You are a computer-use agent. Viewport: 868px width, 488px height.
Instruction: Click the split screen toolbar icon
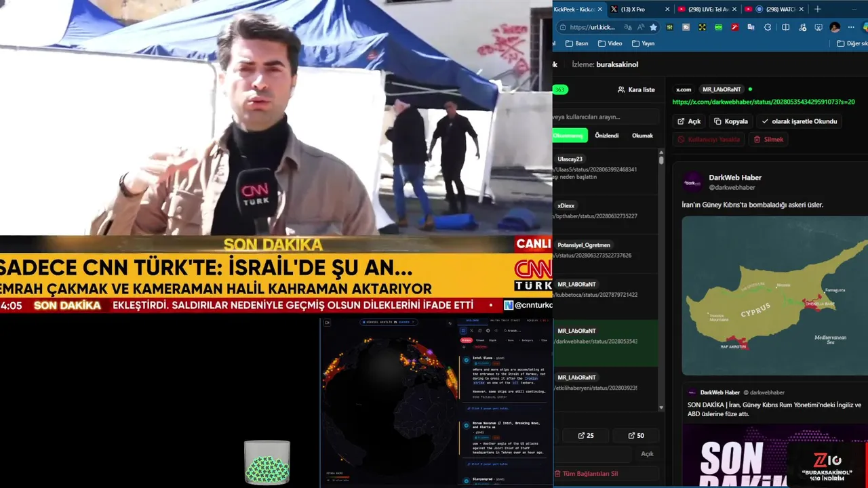(785, 27)
